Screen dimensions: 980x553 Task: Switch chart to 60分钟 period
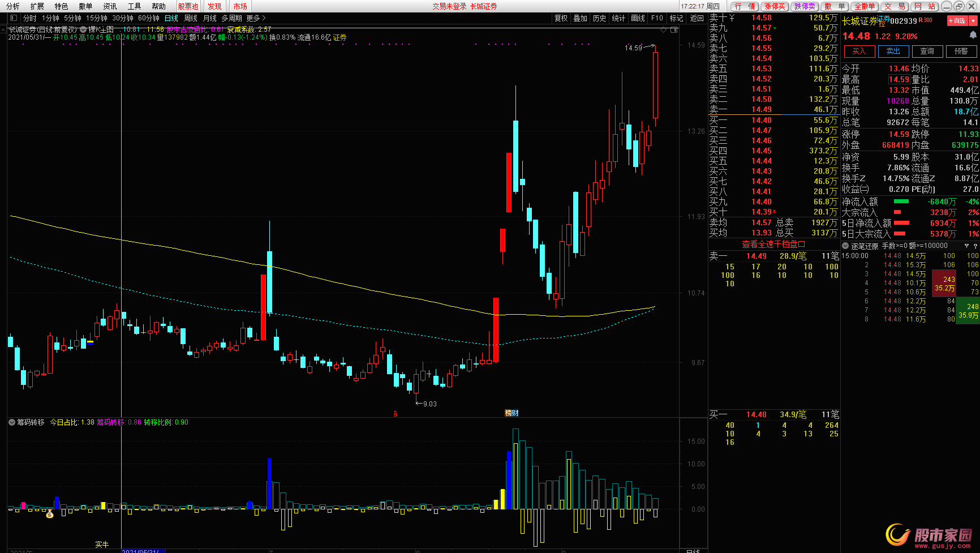[148, 18]
